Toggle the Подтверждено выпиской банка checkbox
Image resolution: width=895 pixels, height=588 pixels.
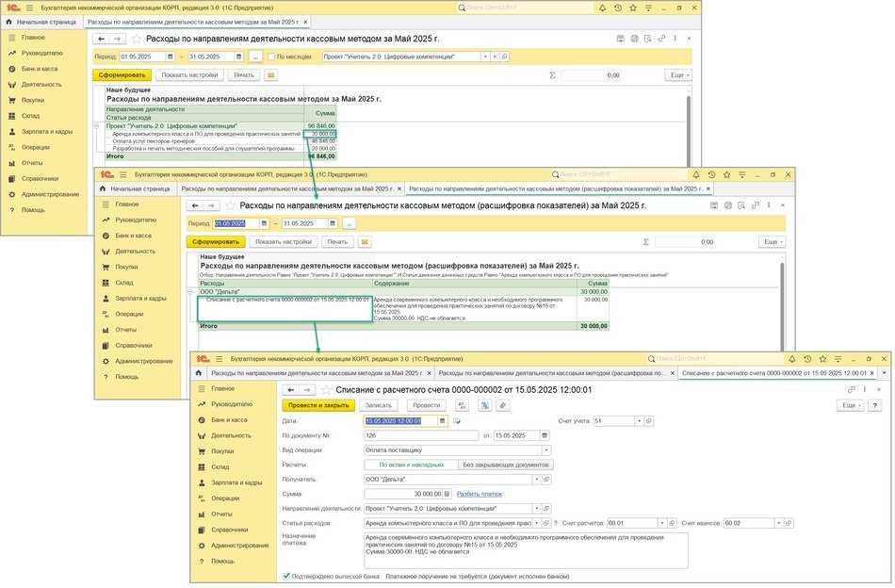pos(287,576)
